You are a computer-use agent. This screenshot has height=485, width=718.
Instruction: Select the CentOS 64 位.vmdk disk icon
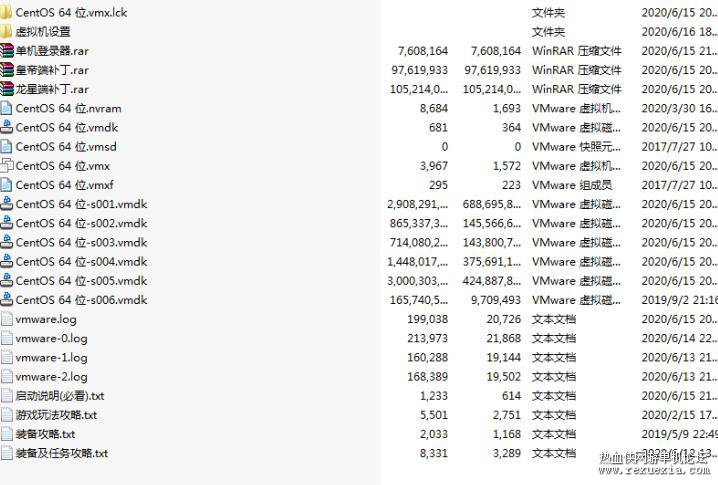6,127
